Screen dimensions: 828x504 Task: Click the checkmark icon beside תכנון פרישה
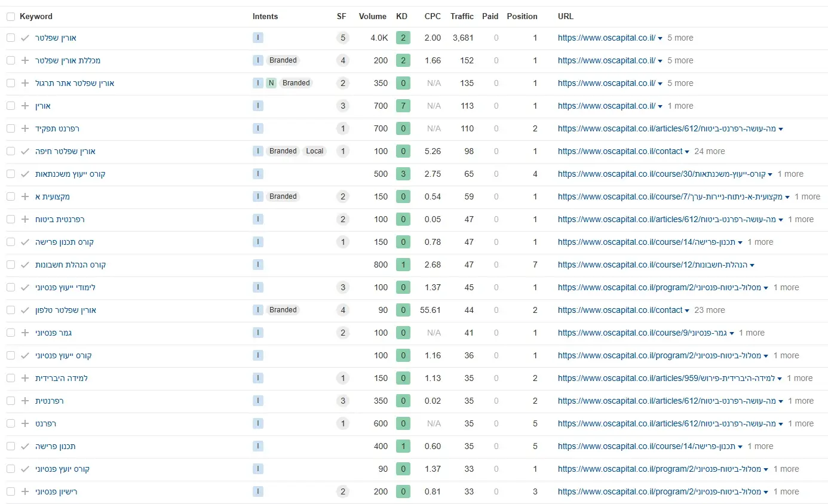point(24,446)
